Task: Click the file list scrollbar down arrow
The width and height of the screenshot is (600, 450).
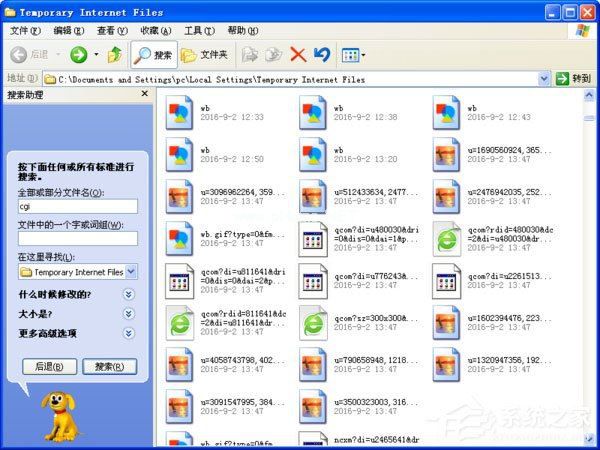Action: point(589,439)
